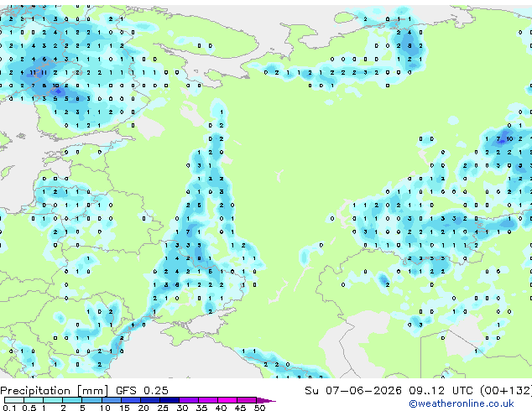
Task: Click the '(00+132)' forecast offset text
Action: pos(506,390)
